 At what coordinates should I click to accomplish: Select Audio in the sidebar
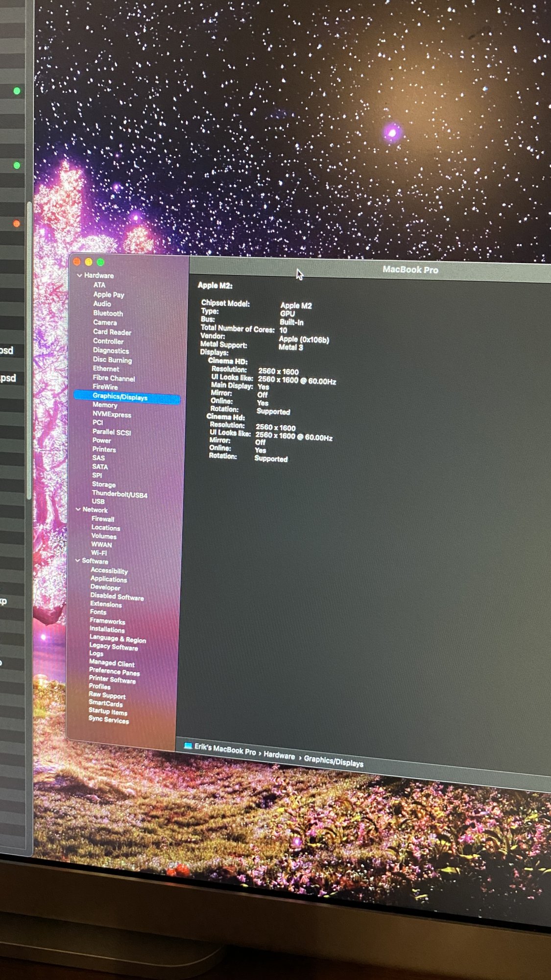[x=102, y=304]
